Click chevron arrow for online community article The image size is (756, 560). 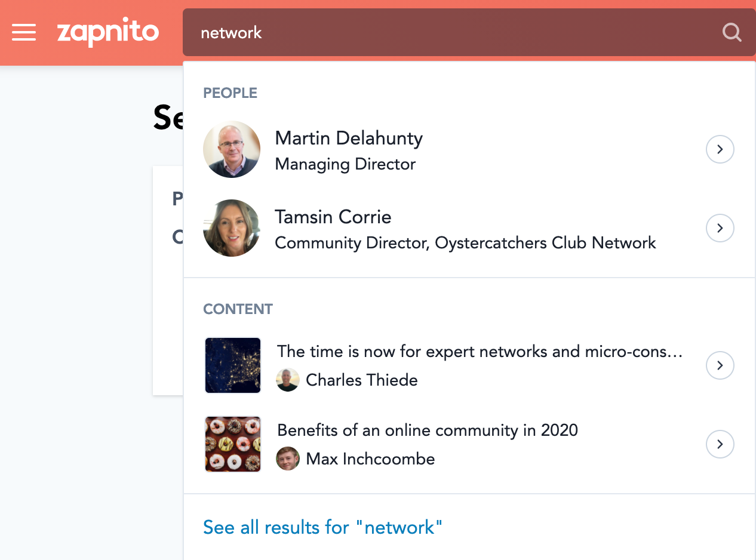(720, 444)
